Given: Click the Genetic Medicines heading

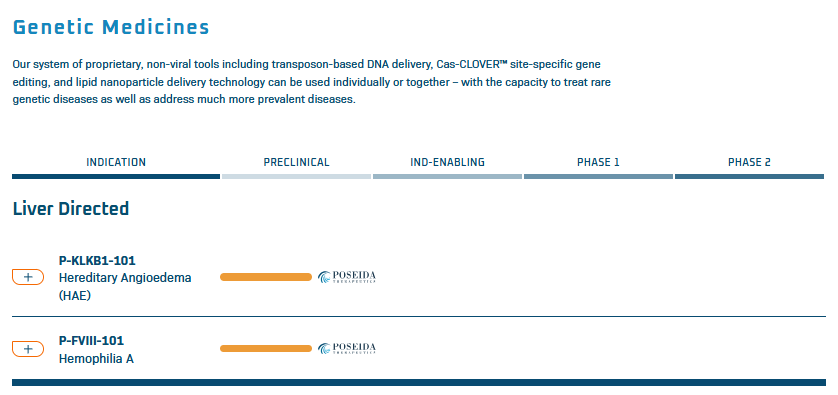Looking at the screenshot, I should [111, 27].
